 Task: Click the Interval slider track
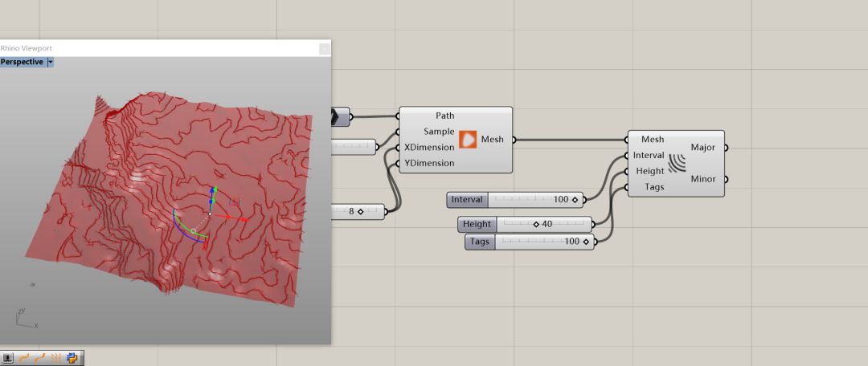tap(522, 199)
